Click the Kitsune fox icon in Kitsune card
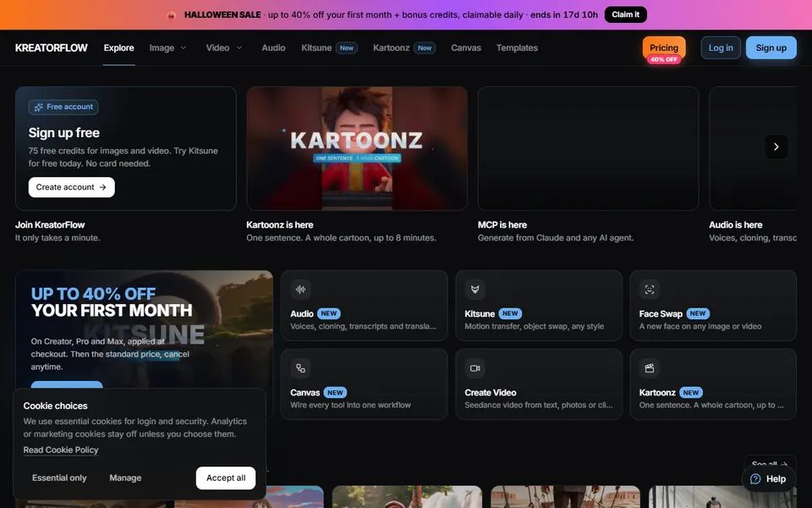Screen dimensions: 812x508 point(475,290)
